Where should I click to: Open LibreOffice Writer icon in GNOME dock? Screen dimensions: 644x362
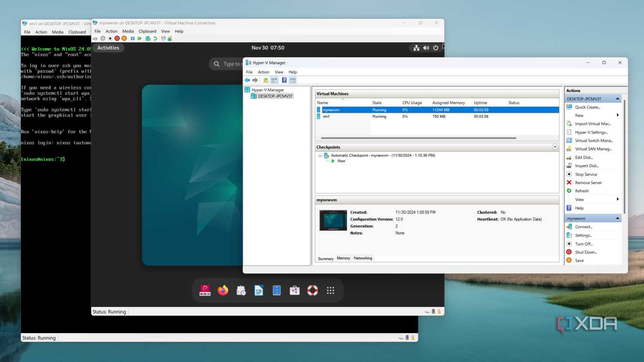click(x=258, y=290)
